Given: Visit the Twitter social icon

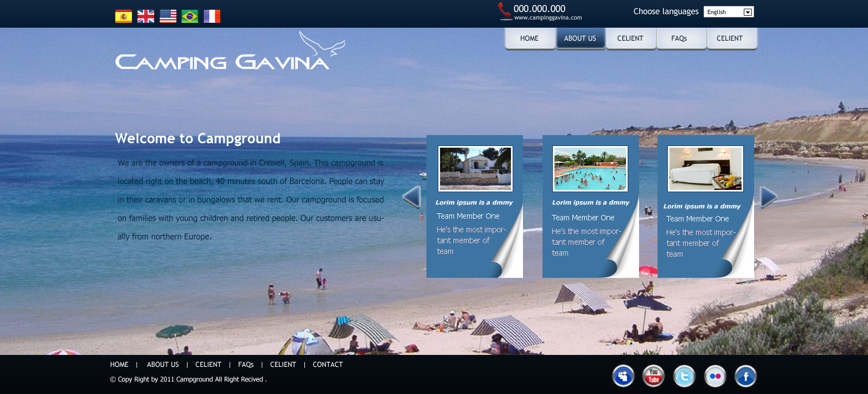Looking at the screenshot, I should 684,376.
